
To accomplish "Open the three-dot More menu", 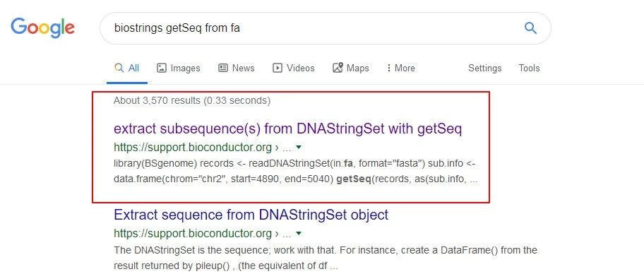I will point(400,68).
